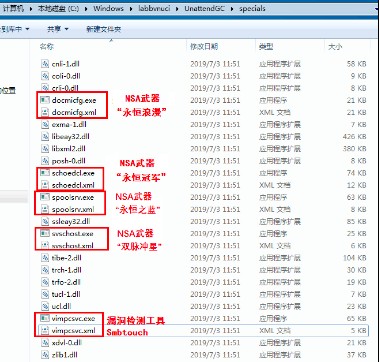Select the ucl.dll file icon
This screenshot has height=362, width=379.
[45, 306]
